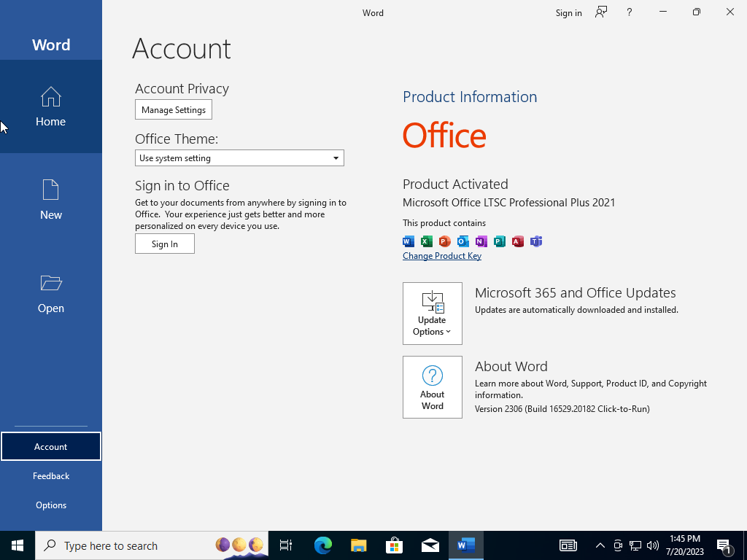Screen dimensions: 747x560
Task: Click the taskbar search box
Action: 152,545
